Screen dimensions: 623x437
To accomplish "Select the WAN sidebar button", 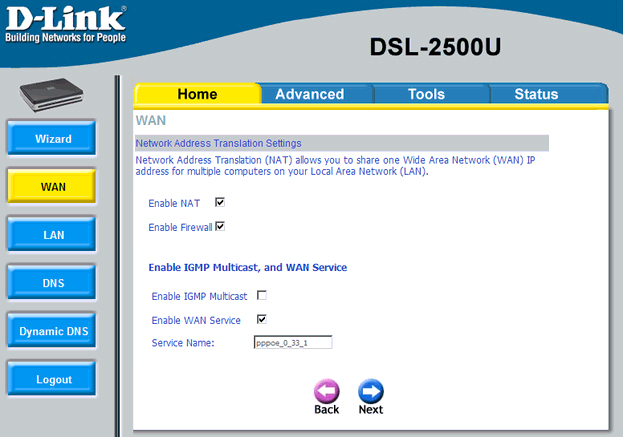I will (x=53, y=187).
